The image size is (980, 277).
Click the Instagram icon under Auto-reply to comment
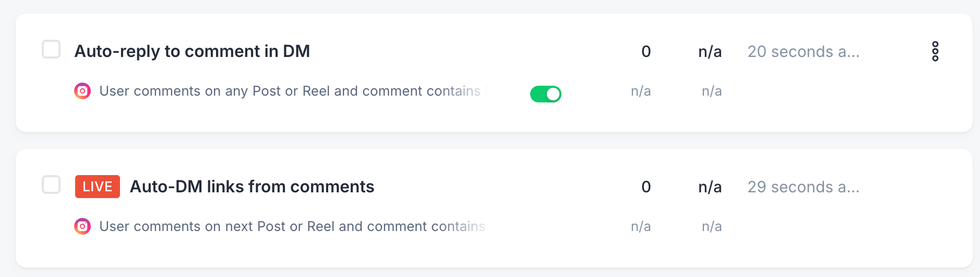pyautogui.click(x=82, y=91)
